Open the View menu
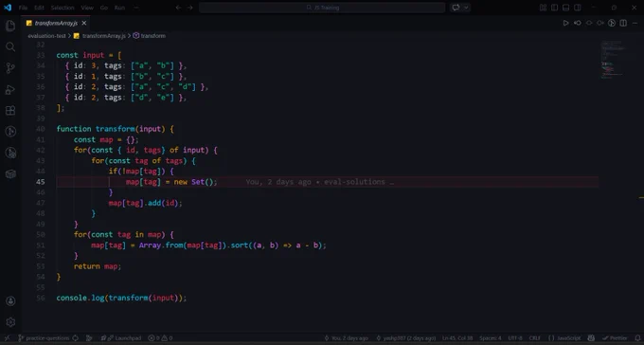Image resolution: width=644 pixels, height=345 pixels. [87, 8]
